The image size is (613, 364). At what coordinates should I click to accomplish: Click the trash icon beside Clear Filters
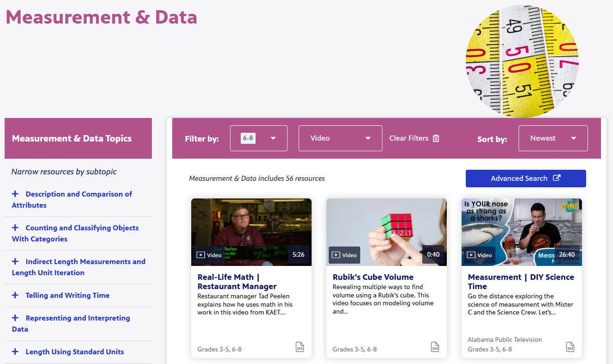pyautogui.click(x=436, y=138)
